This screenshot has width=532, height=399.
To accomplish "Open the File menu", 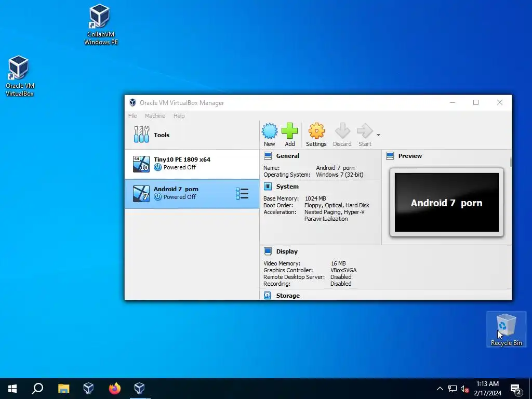I will 132,116.
